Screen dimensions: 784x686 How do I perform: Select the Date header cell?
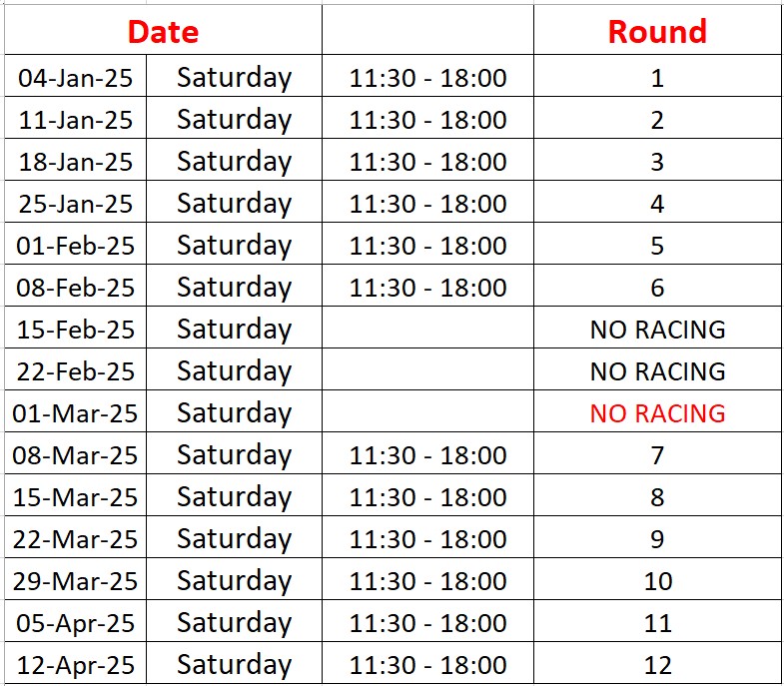click(x=163, y=30)
